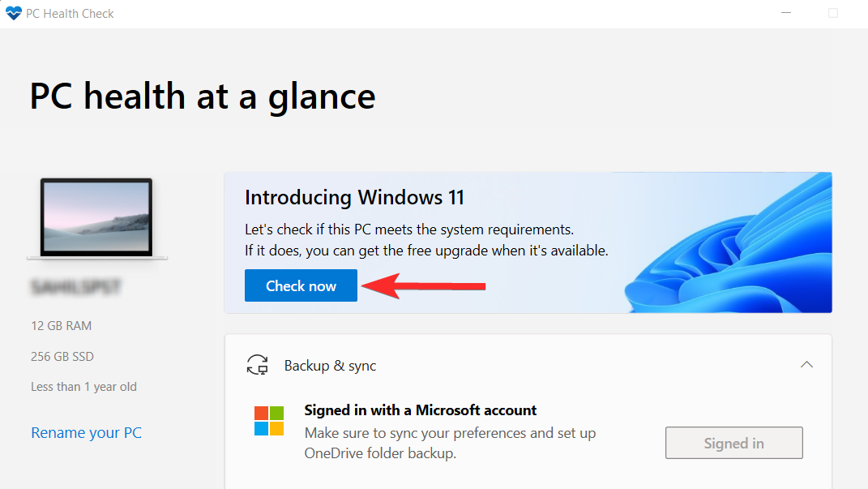
Task: Click the Less than 1 year old label
Action: tap(83, 386)
